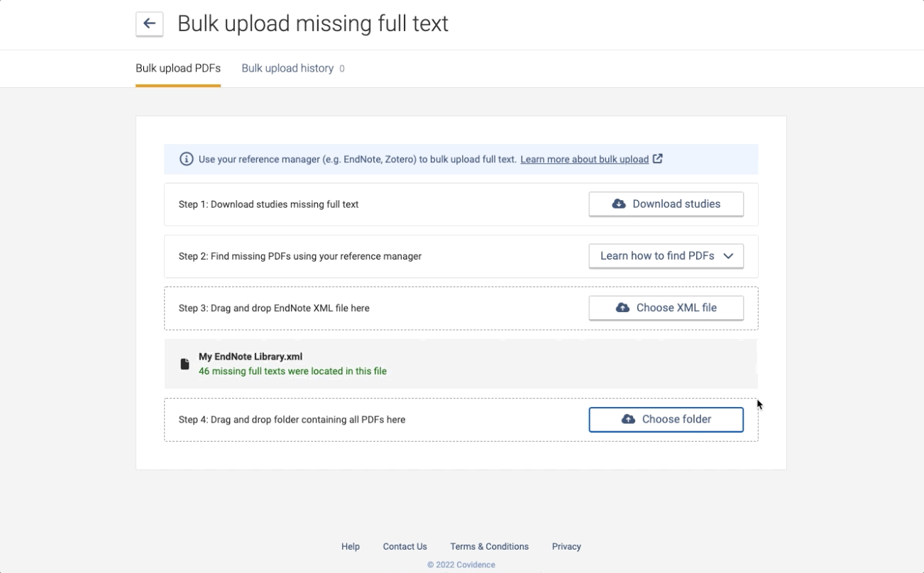This screenshot has width=924, height=573.
Task: Click the cloud upload icon on Choose folder
Action: (x=628, y=419)
